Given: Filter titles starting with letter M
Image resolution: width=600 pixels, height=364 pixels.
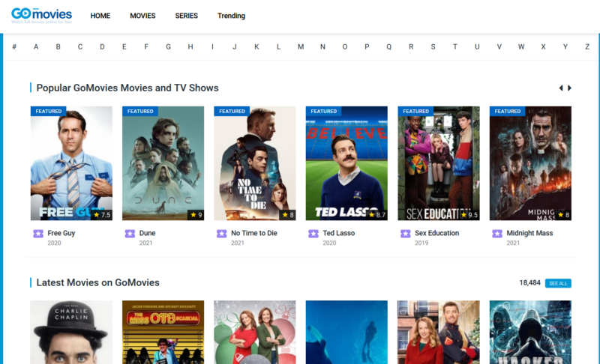Looking at the screenshot, I should (301, 47).
